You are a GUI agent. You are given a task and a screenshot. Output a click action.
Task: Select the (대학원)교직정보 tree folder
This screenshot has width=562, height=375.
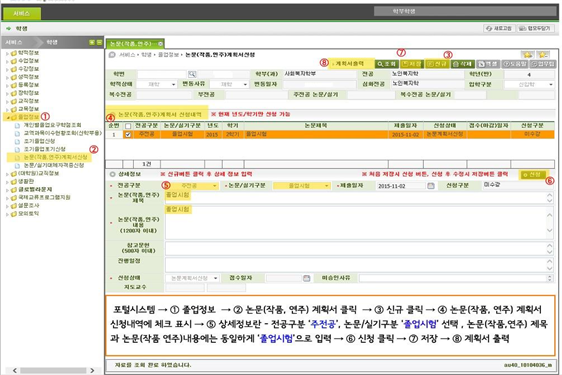(39, 174)
